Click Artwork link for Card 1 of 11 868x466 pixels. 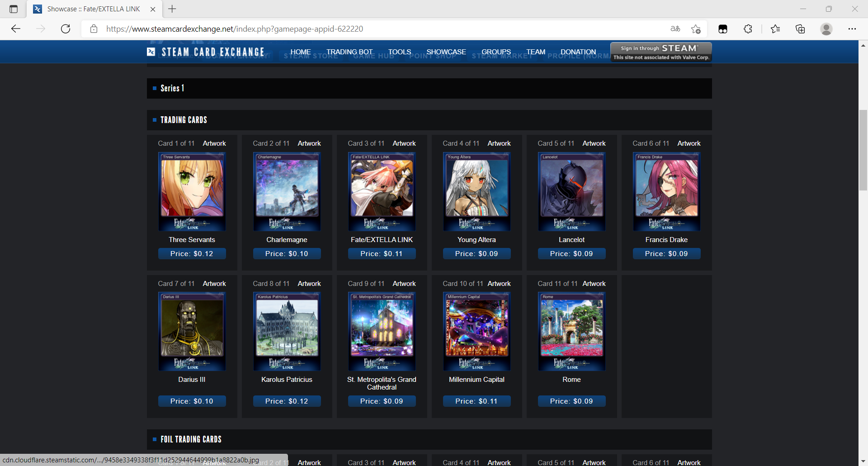point(214,143)
